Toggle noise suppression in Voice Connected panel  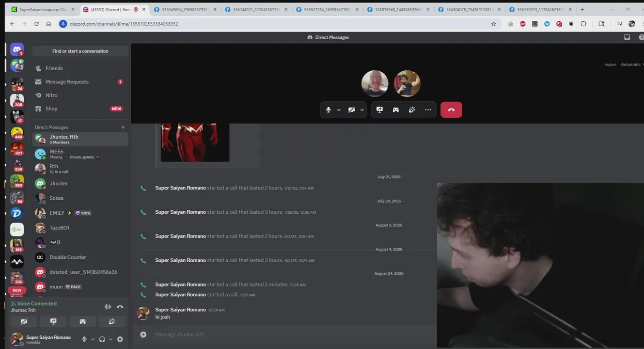point(108,306)
